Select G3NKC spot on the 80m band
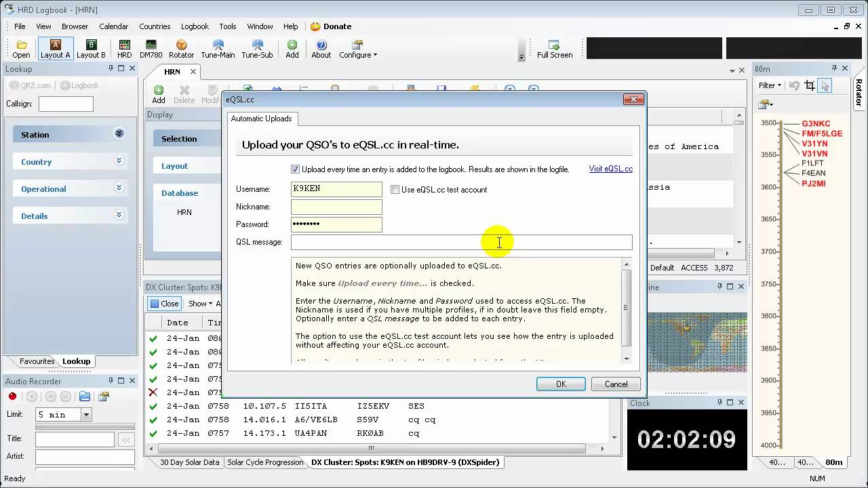This screenshot has height=488, width=868. [816, 124]
